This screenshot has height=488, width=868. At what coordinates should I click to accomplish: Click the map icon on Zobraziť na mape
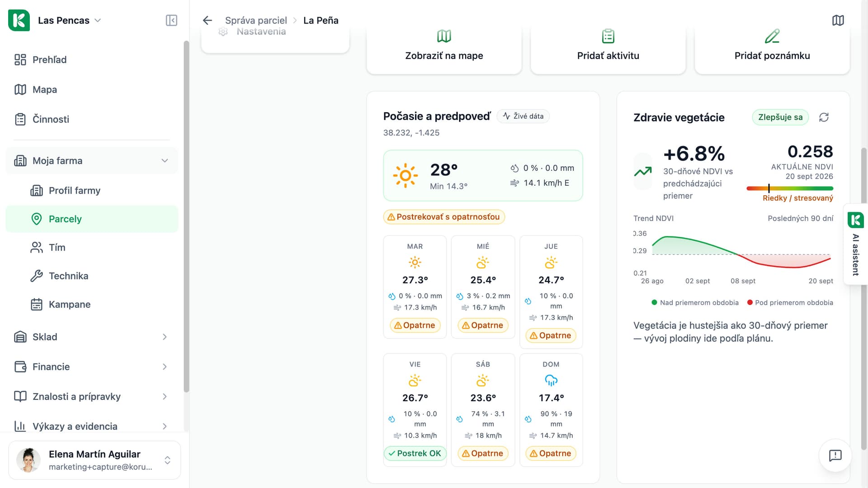point(444,36)
